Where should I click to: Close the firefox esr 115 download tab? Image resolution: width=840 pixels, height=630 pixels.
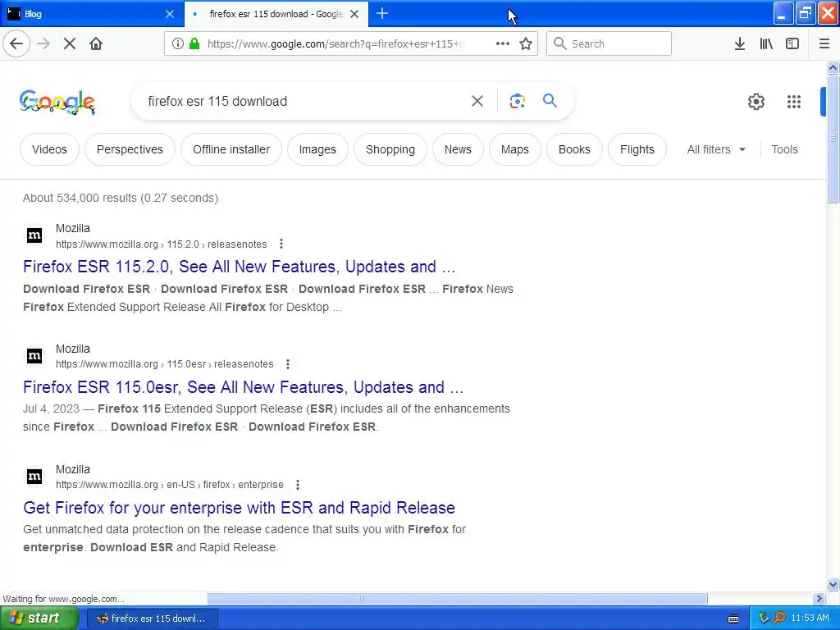click(x=354, y=14)
